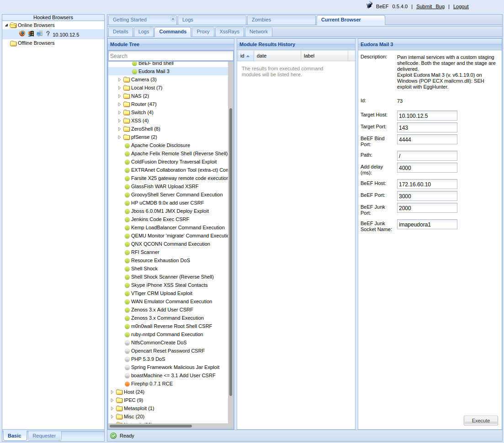Viewport: 504px width, 443px height.
Task: Click grey dot of Opencart Reset Password CSRF
Action: point(127,351)
